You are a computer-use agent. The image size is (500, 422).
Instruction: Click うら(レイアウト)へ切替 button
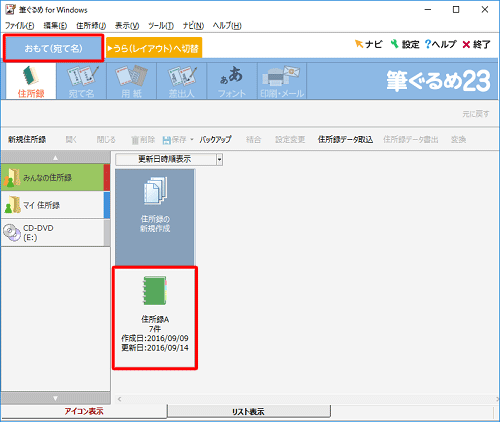pyautogui.click(x=154, y=49)
